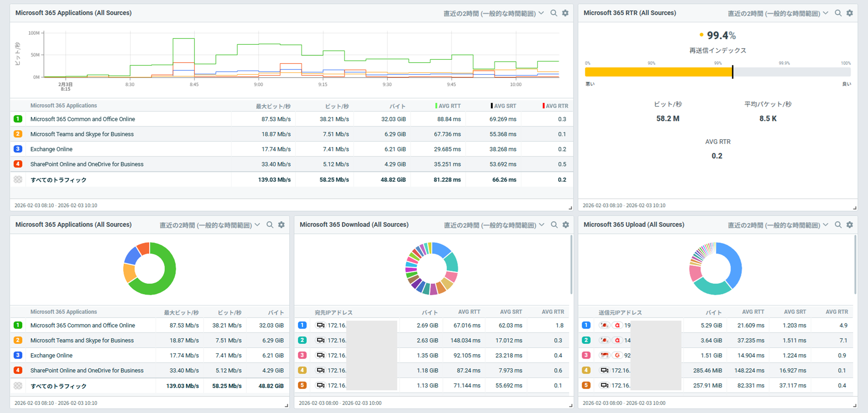Sort Download table by バイト column header
Viewport: 868px width, 413px height.
(429, 313)
